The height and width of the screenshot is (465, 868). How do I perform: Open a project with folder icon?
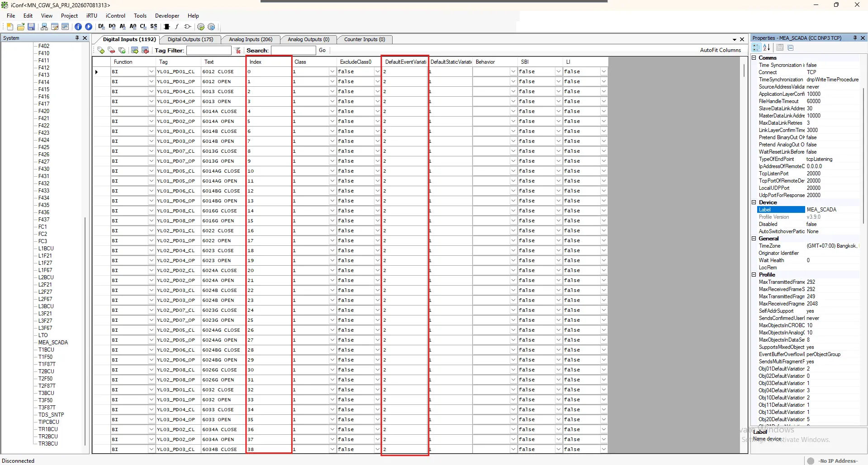[21, 27]
